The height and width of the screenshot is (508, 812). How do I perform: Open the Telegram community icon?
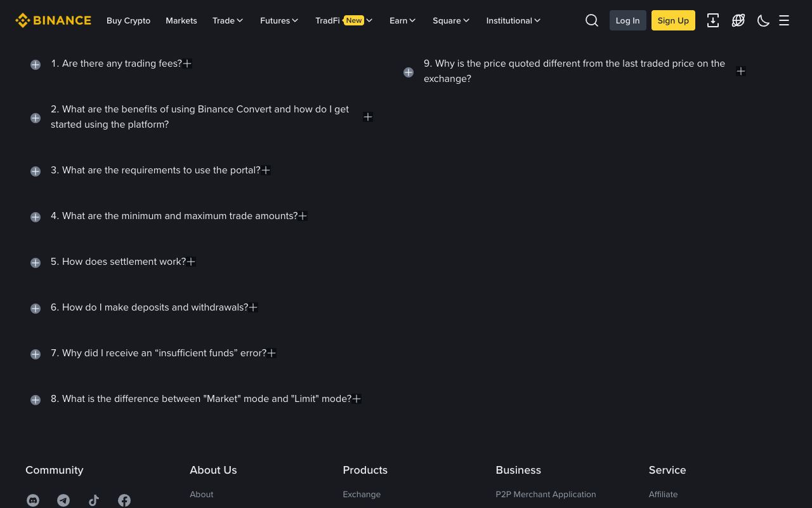[x=63, y=500]
